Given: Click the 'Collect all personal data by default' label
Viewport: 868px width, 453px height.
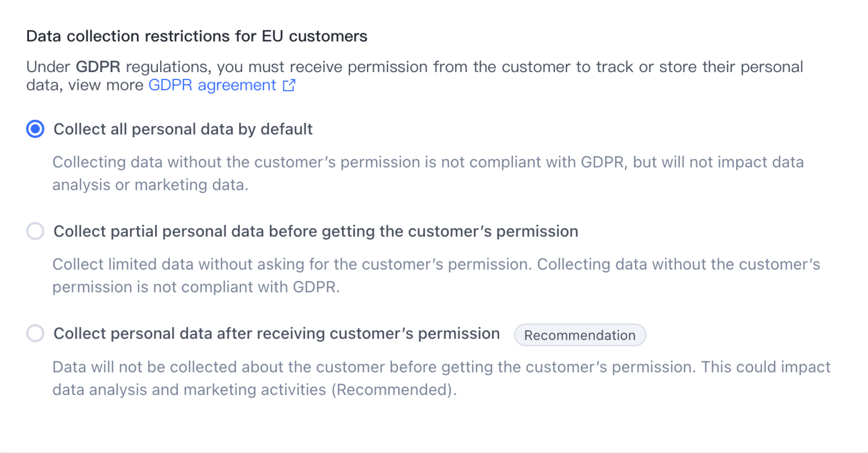Looking at the screenshot, I should [x=183, y=129].
